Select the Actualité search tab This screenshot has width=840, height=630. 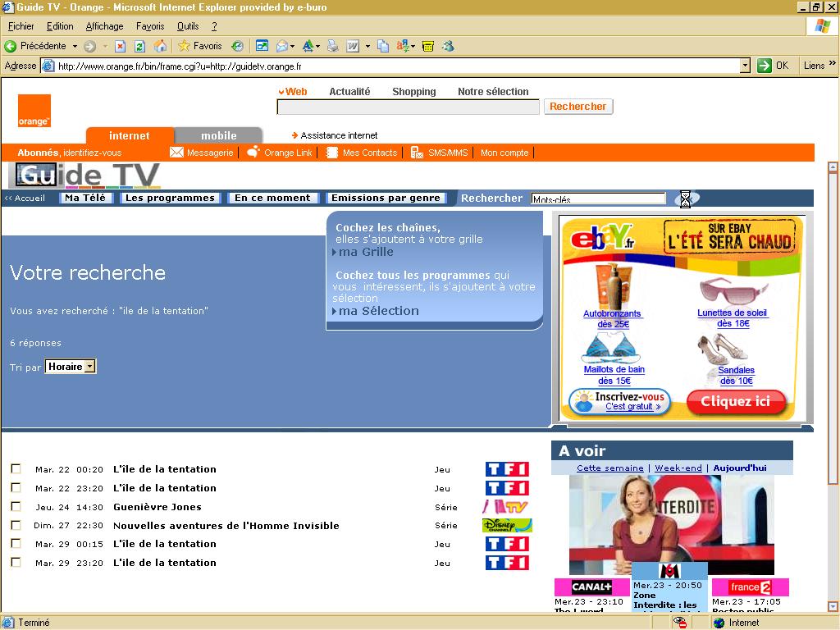tap(349, 92)
